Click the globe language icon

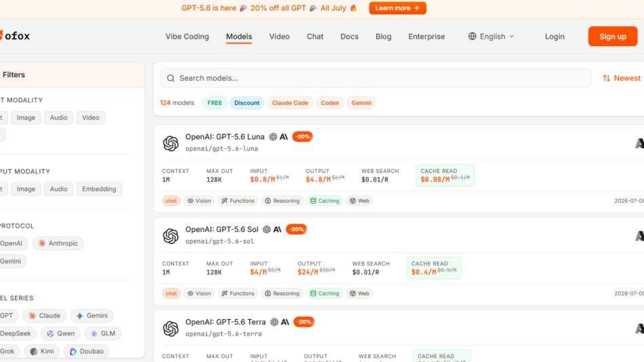click(x=472, y=37)
